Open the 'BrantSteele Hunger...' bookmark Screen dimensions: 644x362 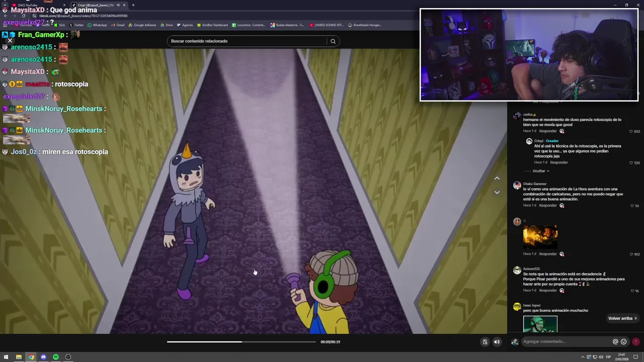point(365,25)
